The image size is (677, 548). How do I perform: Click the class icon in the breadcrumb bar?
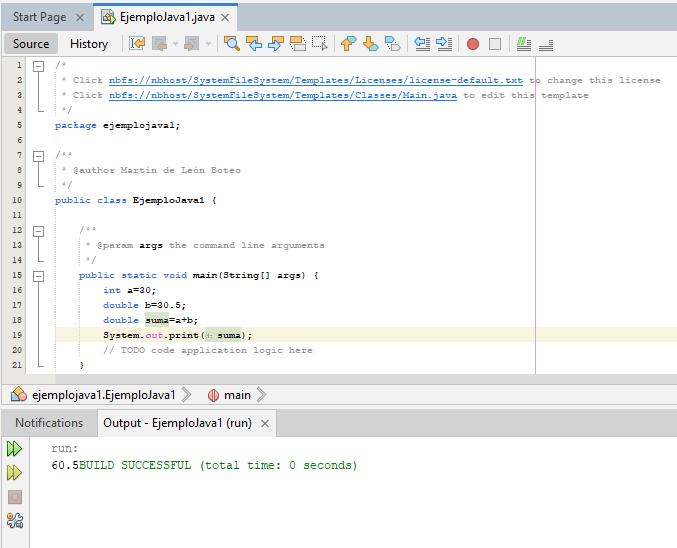[19, 394]
